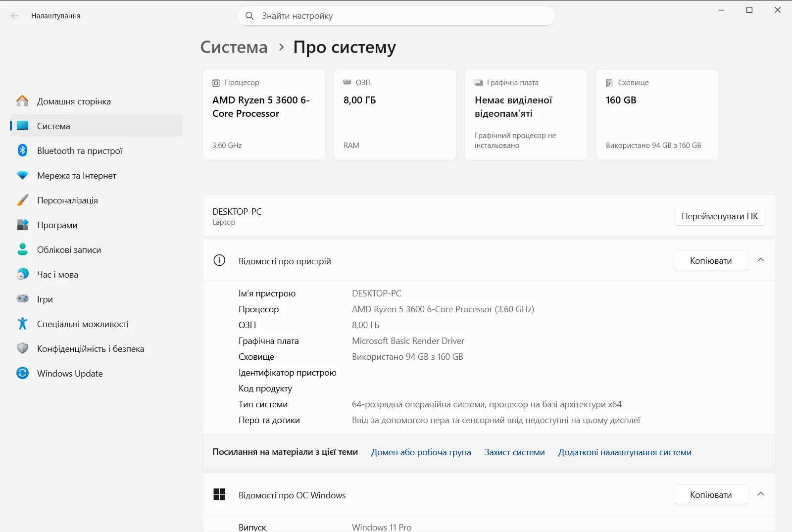Click the Процесор chip icon on the card

216,83
